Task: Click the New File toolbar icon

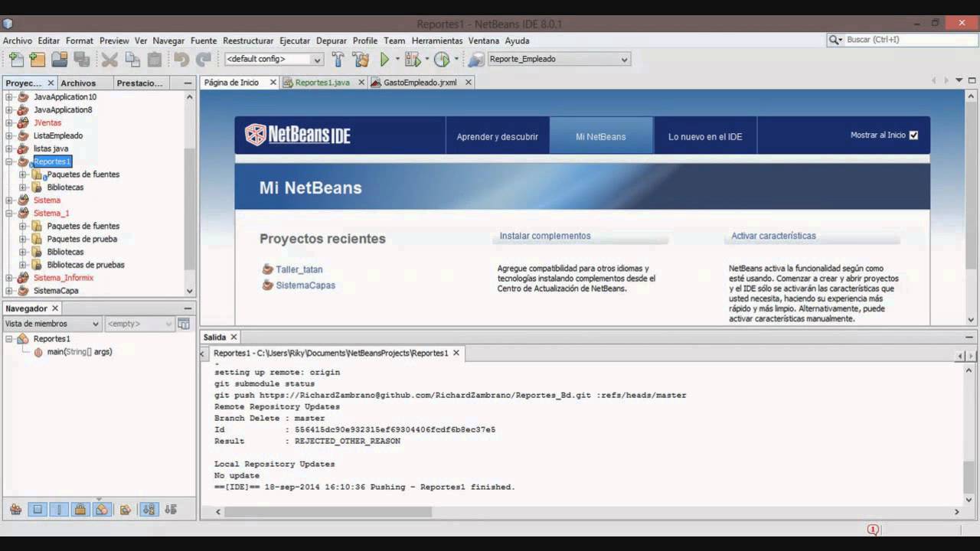Action: 15,59
